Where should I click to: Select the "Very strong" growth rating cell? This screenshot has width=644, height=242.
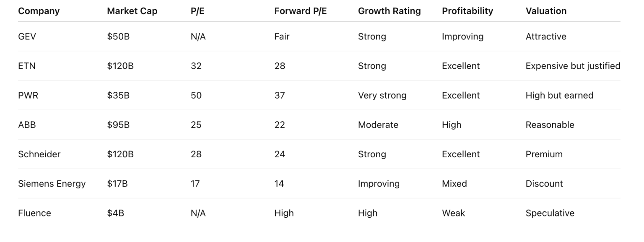(382, 95)
